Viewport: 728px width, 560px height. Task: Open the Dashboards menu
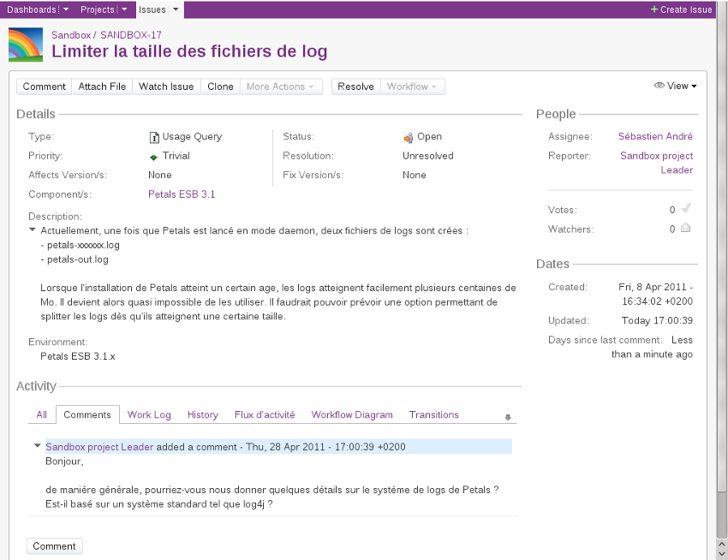click(32, 9)
